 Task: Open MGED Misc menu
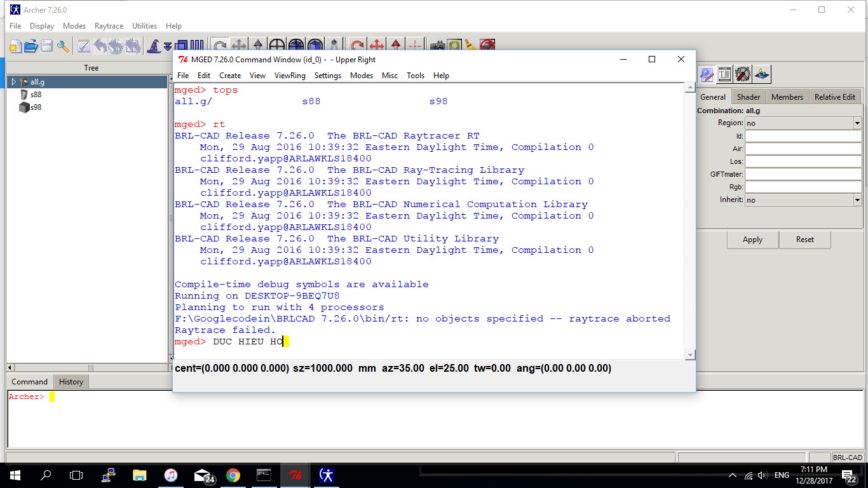[x=390, y=76]
